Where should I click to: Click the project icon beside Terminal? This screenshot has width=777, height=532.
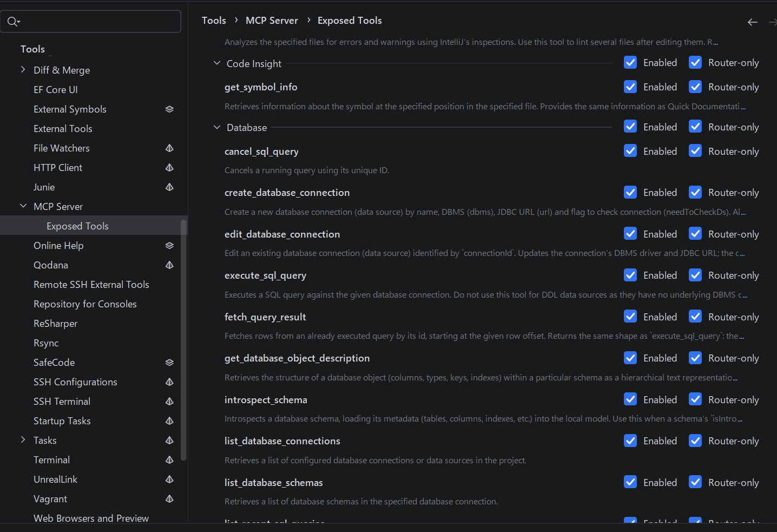point(169,460)
